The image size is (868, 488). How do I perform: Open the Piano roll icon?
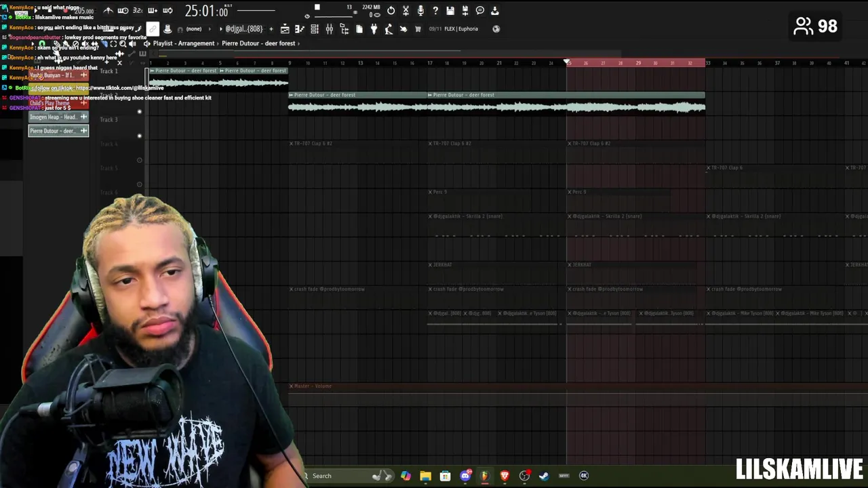click(300, 29)
